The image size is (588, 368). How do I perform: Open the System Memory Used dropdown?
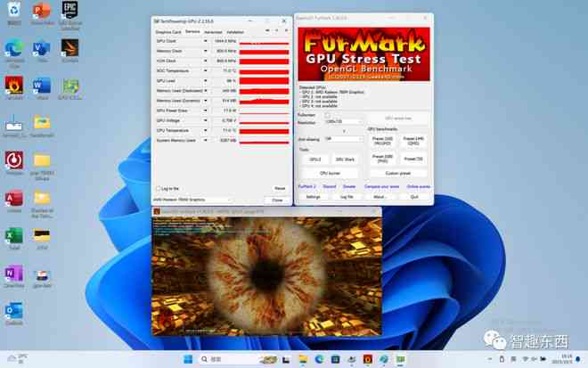[205, 140]
